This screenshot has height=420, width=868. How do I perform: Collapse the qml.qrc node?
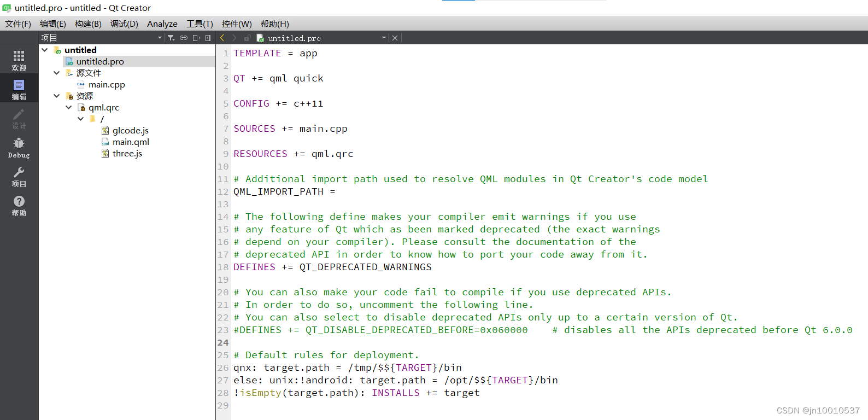pos(68,107)
